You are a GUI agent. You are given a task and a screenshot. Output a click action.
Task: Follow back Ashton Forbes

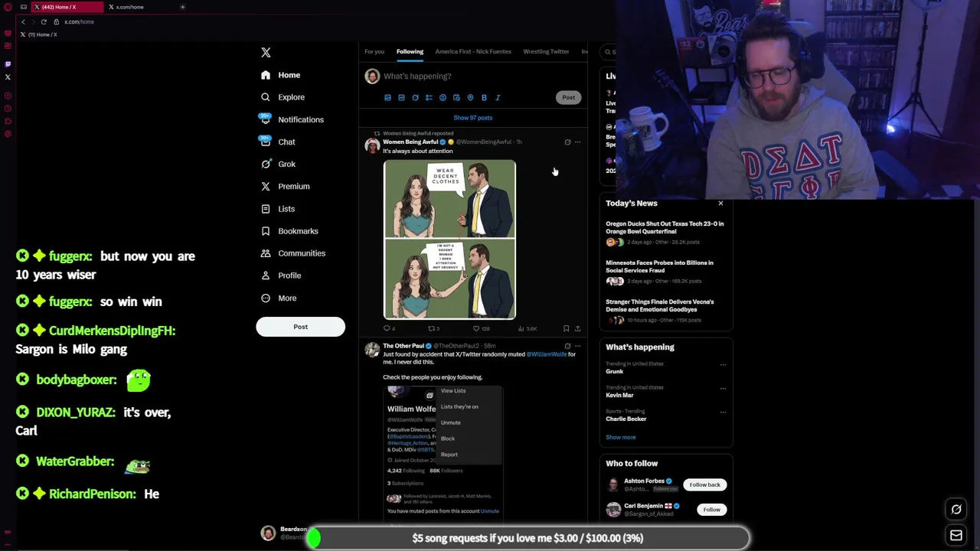(x=704, y=484)
